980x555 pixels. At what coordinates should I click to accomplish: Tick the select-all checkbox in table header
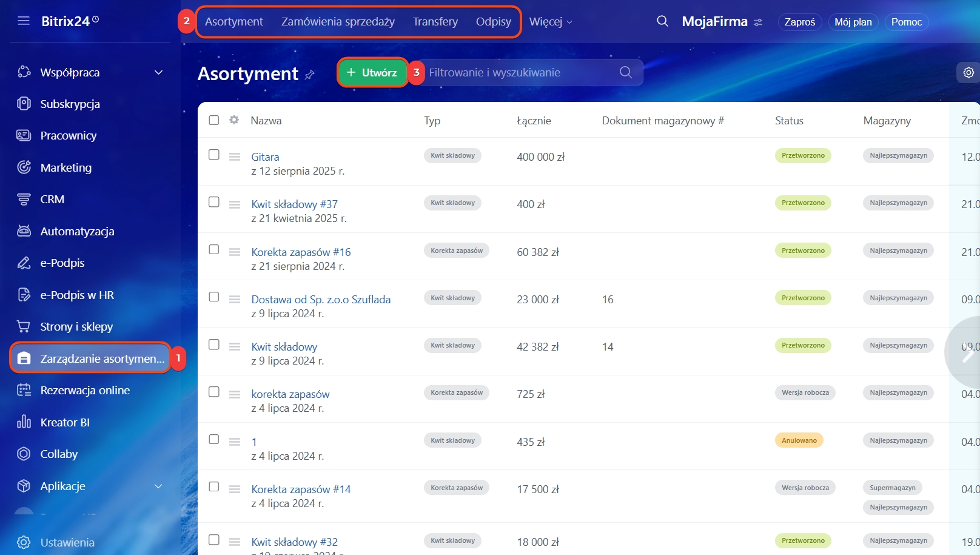214,120
